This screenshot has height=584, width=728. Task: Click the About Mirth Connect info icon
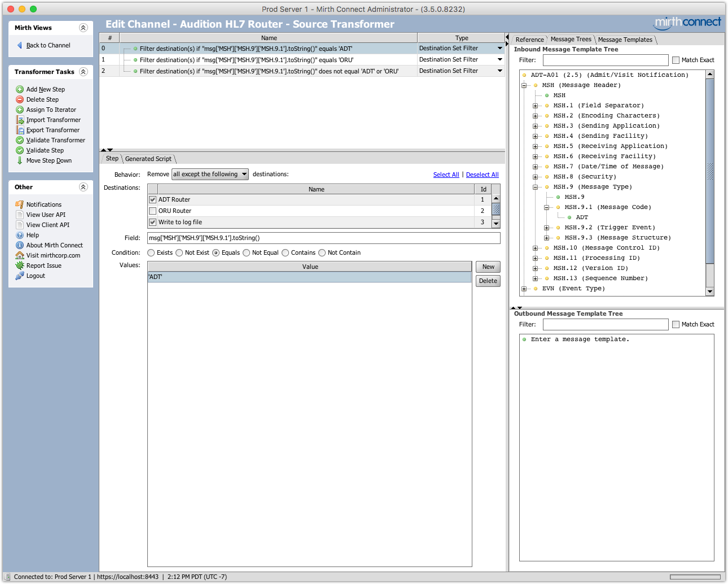pos(20,245)
